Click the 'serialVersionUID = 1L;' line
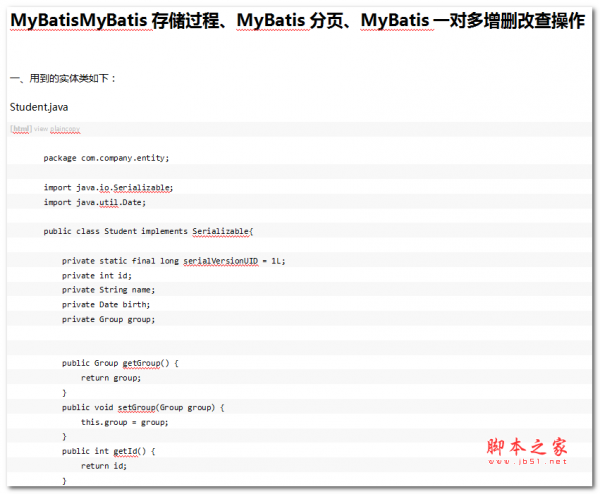This screenshot has width=600, height=494. [x=174, y=261]
